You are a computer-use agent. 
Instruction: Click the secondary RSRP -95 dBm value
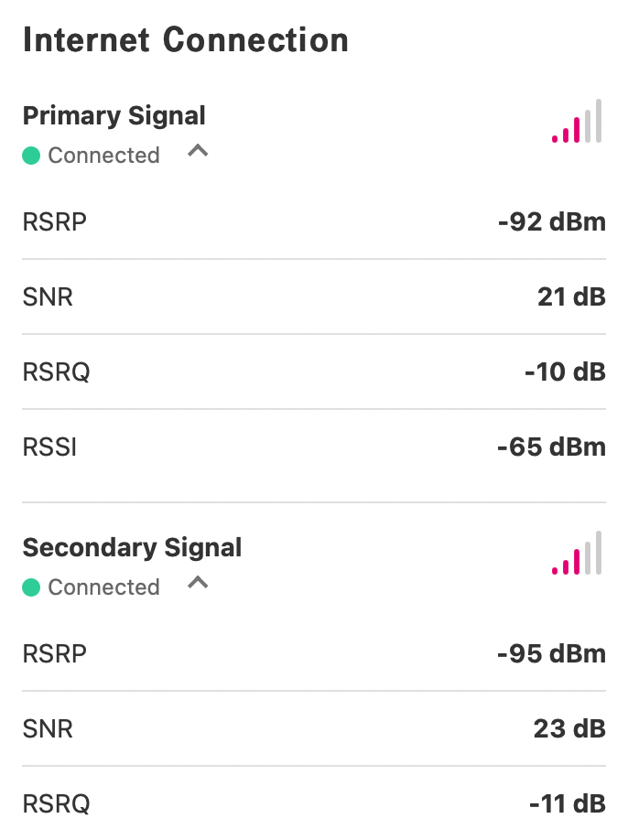pyautogui.click(x=552, y=653)
